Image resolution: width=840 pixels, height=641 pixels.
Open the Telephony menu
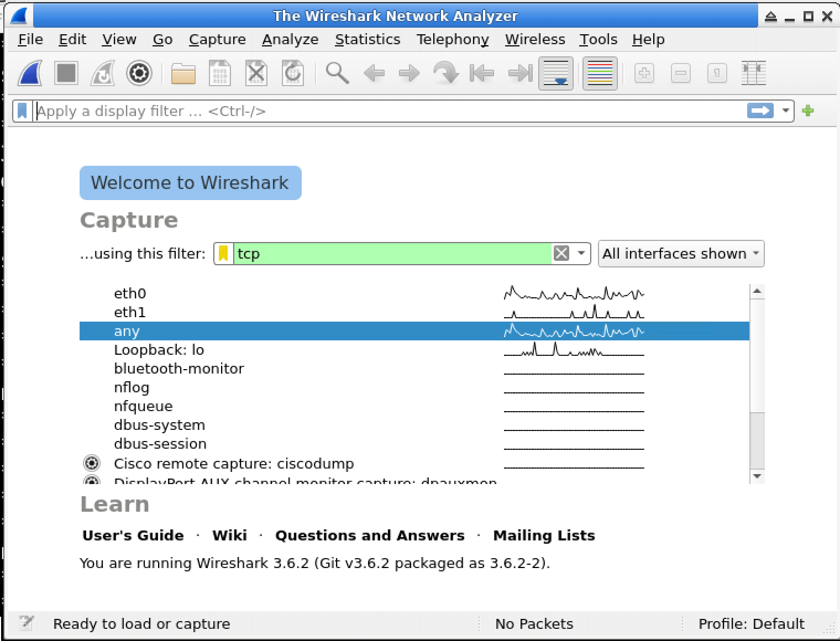452,40
